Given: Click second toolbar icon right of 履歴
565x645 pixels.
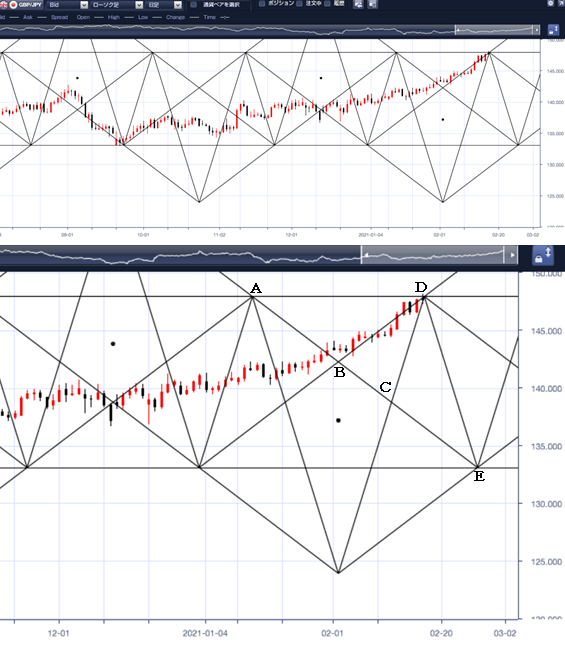Looking at the screenshot, I should 372,4.
